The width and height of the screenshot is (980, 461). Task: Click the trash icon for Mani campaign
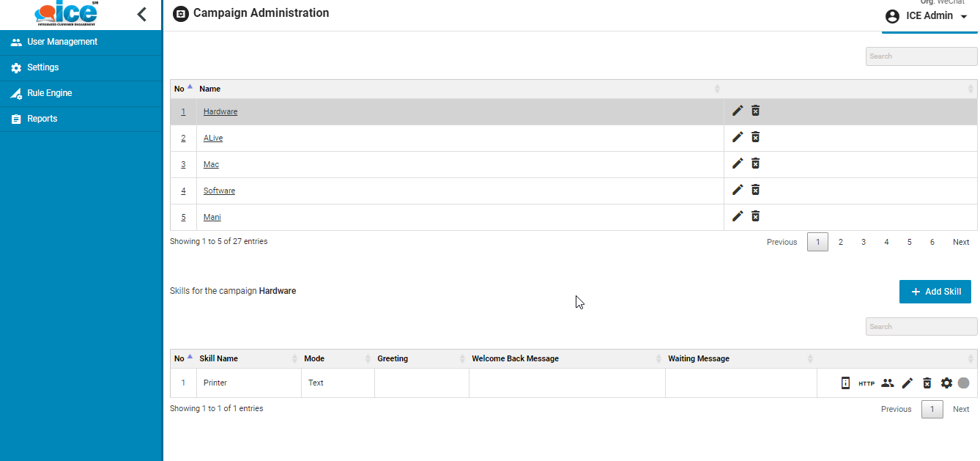[x=755, y=216]
